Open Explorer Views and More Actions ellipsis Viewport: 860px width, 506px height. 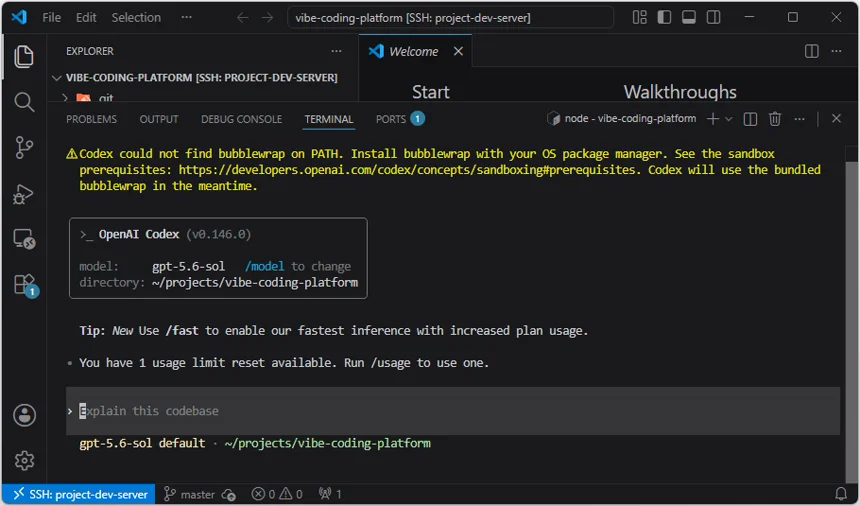336,51
